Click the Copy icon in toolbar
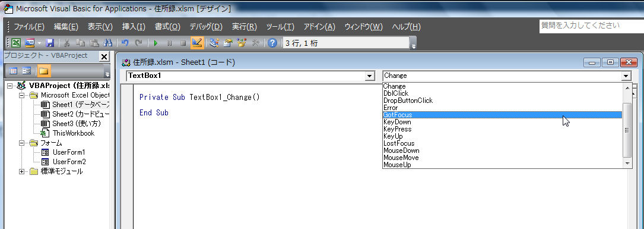 81,43
